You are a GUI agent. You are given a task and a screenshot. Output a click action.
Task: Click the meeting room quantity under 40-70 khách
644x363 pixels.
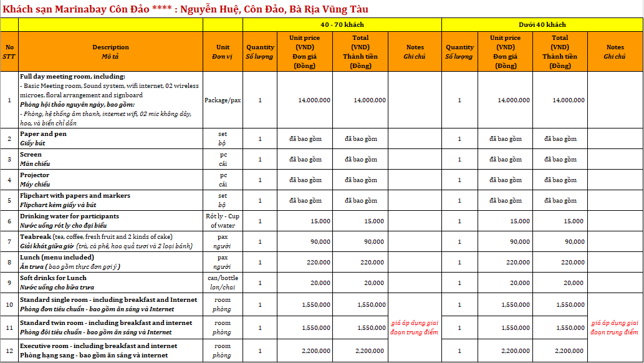[x=260, y=100]
